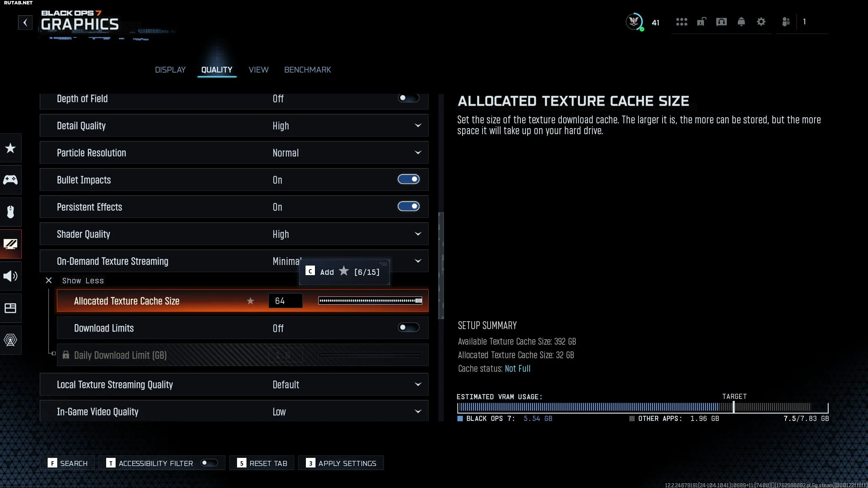Open Keyboard and Mouse settings icon
The image size is (868, 488).
coord(11,212)
